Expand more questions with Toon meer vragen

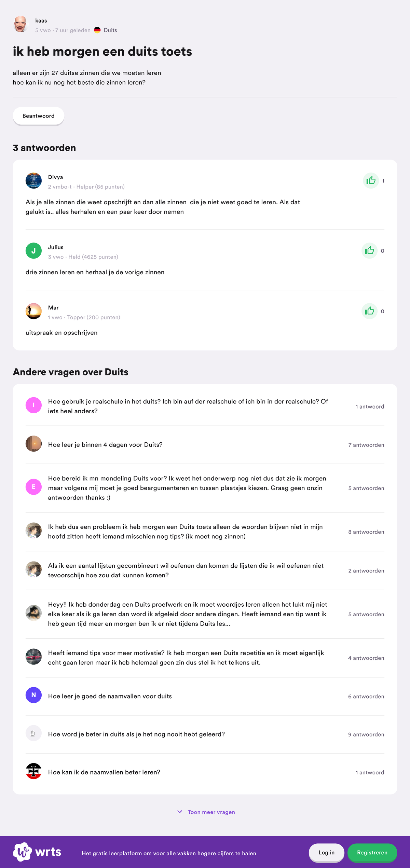(x=211, y=812)
